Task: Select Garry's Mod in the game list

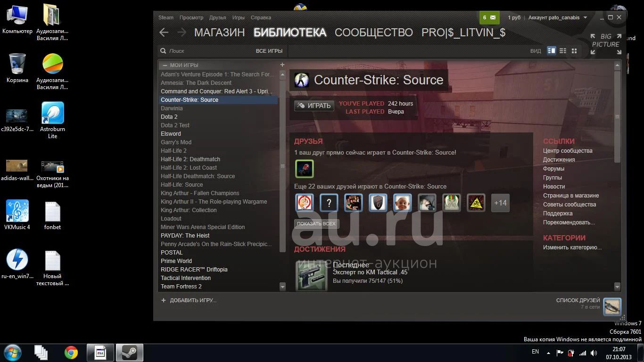Action: pos(218,142)
